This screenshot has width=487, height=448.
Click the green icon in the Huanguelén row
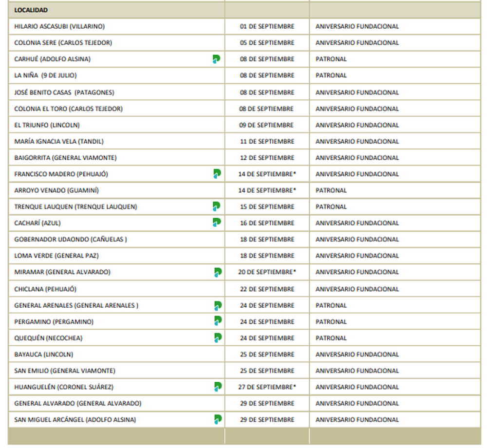click(217, 387)
